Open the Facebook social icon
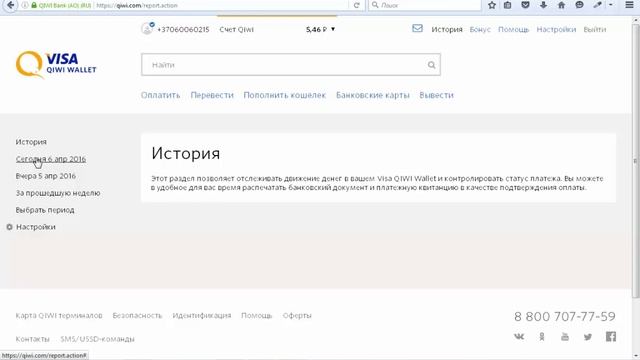The image size is (640, 360). [611, 337]
